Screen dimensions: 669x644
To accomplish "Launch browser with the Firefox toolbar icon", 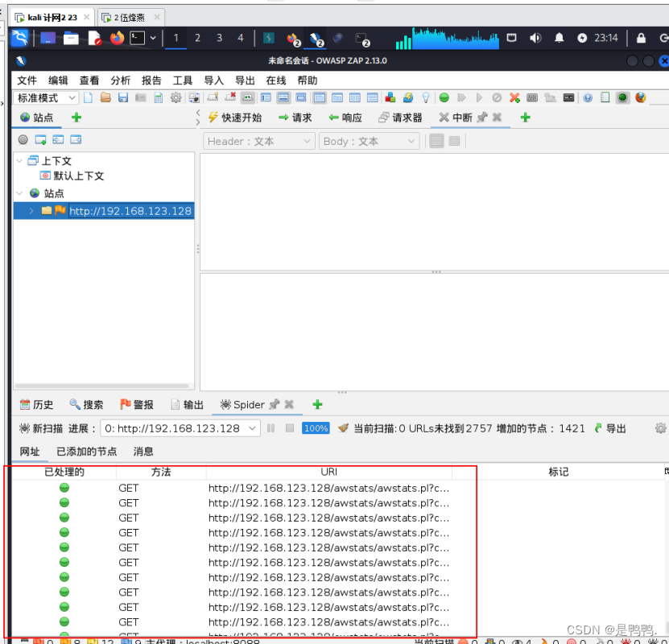I will [640, 97].
